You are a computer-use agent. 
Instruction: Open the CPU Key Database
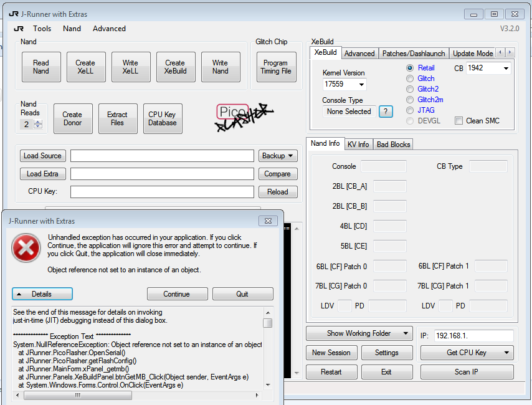click(163, 118)
